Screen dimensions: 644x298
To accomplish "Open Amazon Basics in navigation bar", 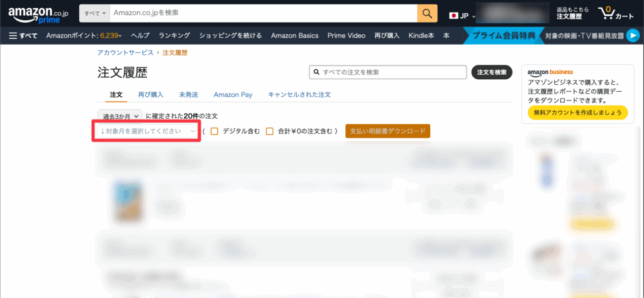I will 294,36.
